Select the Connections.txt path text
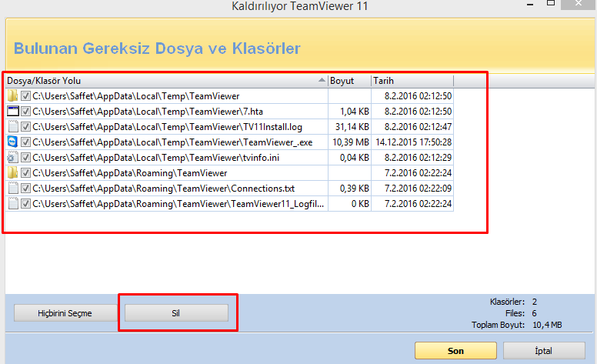597x364 pixels. 164,189
